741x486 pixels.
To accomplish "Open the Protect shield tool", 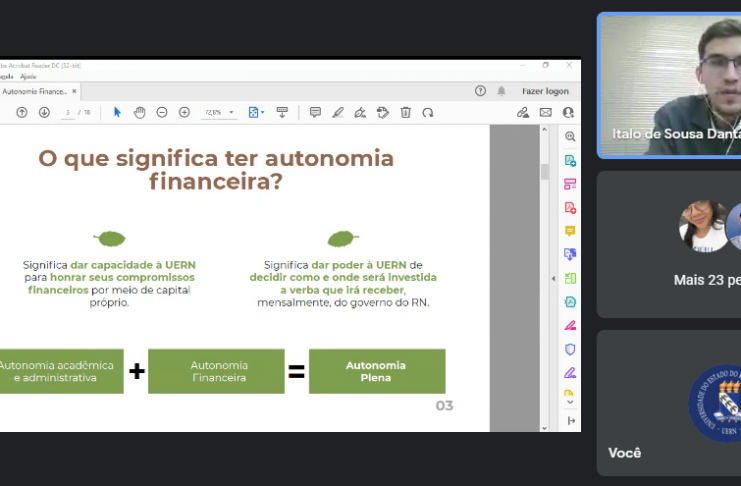I will click(570, 349).
